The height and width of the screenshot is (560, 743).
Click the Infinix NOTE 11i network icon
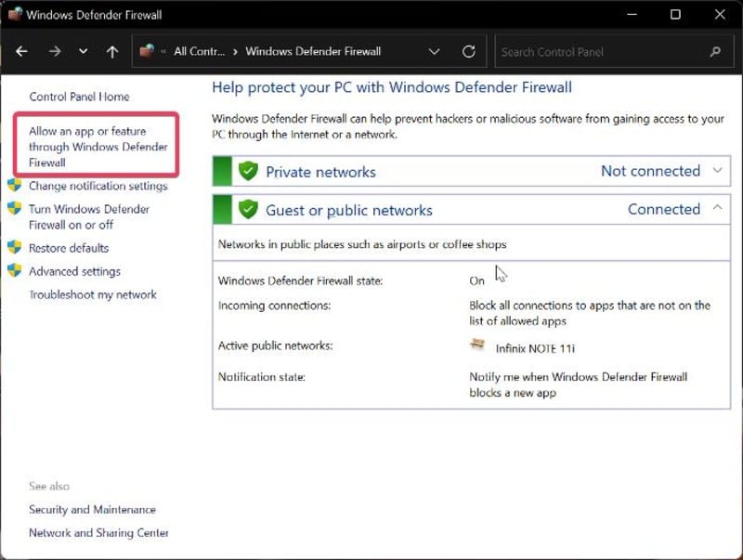pos(477,345)
